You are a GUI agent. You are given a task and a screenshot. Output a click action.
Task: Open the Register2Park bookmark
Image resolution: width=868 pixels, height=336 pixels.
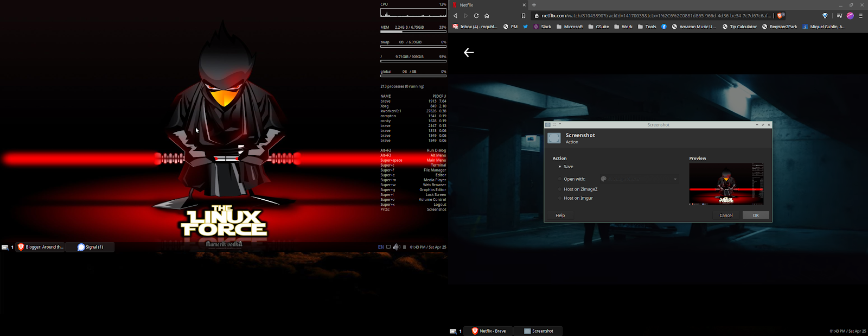click(x=780, y=27)
